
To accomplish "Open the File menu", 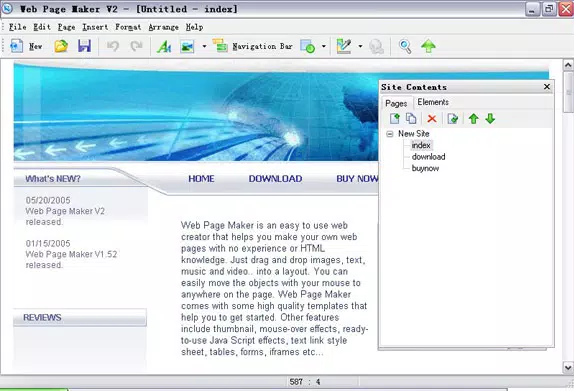I will pos(18,27).
